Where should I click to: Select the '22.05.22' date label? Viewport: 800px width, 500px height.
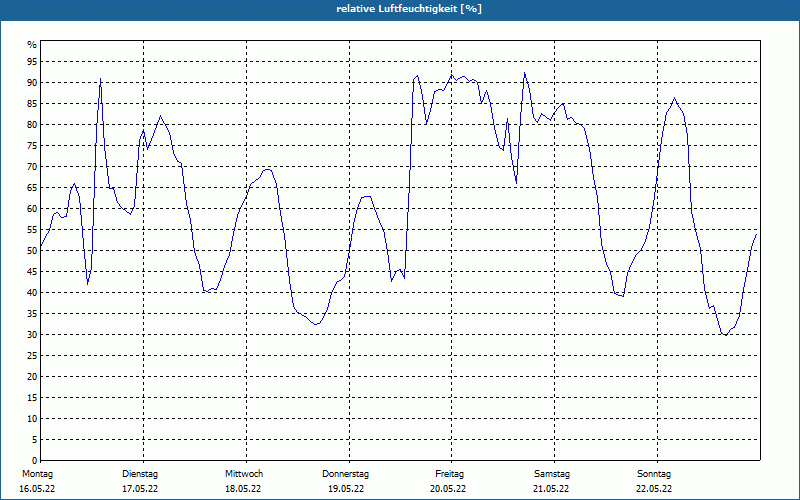pos(654,489)
